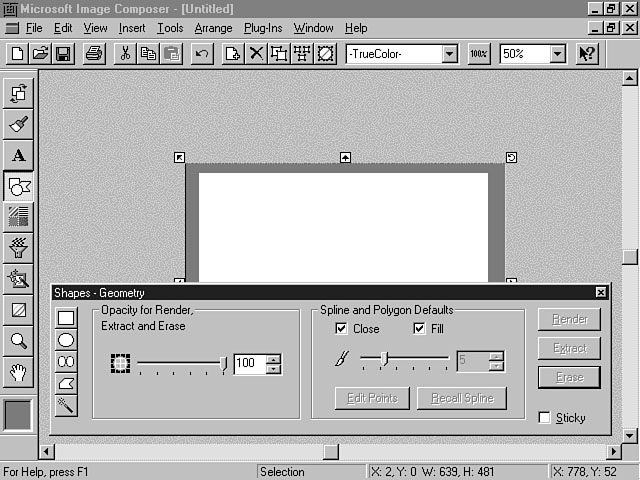Click the Print toolbar icon

tap(93, 54)
